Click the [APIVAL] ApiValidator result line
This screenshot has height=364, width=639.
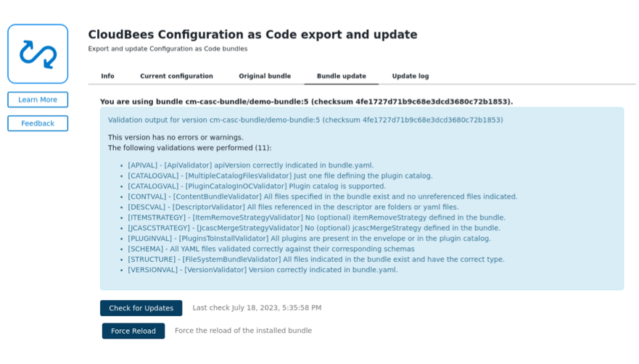click(x=251, y=165)
